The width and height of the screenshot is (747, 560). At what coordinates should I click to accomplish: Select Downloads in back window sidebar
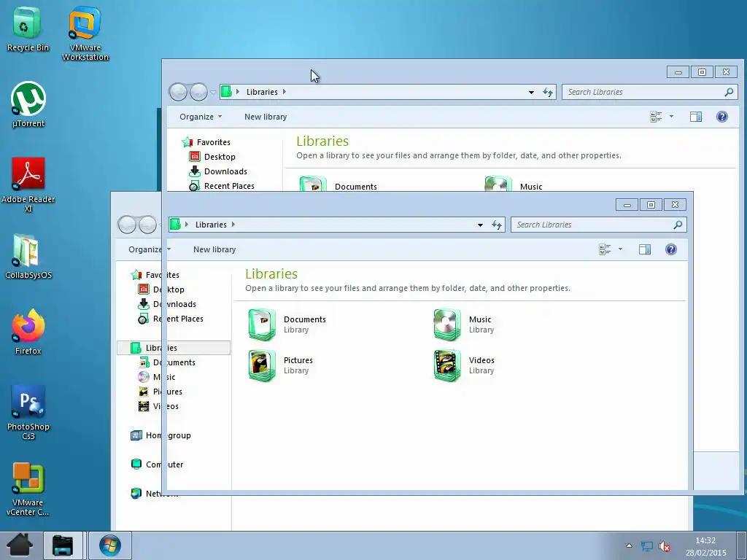pyautogui.click(x=219, y=171)
